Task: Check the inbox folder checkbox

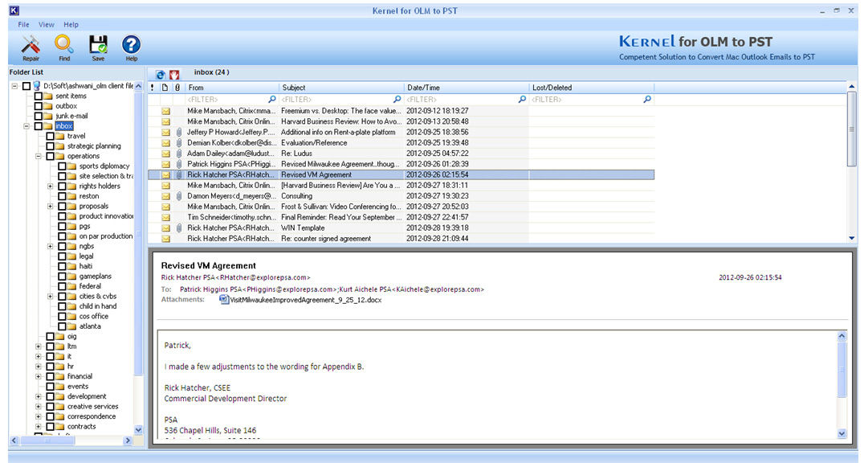Action: coord(39,126)
